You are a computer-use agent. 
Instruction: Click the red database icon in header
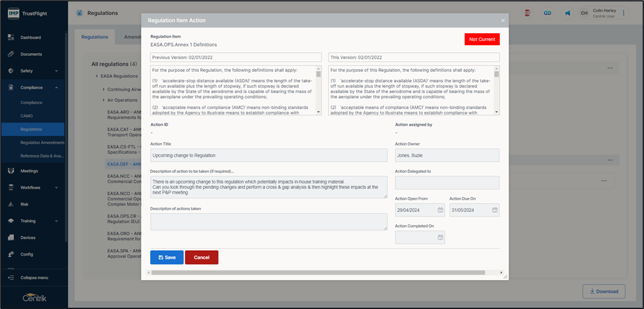[527, 13]
